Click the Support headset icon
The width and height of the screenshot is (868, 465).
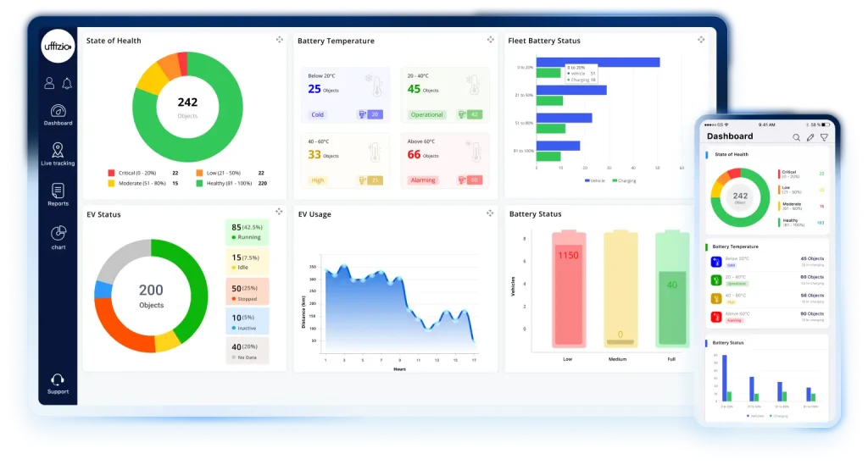(x=58, y=380)
